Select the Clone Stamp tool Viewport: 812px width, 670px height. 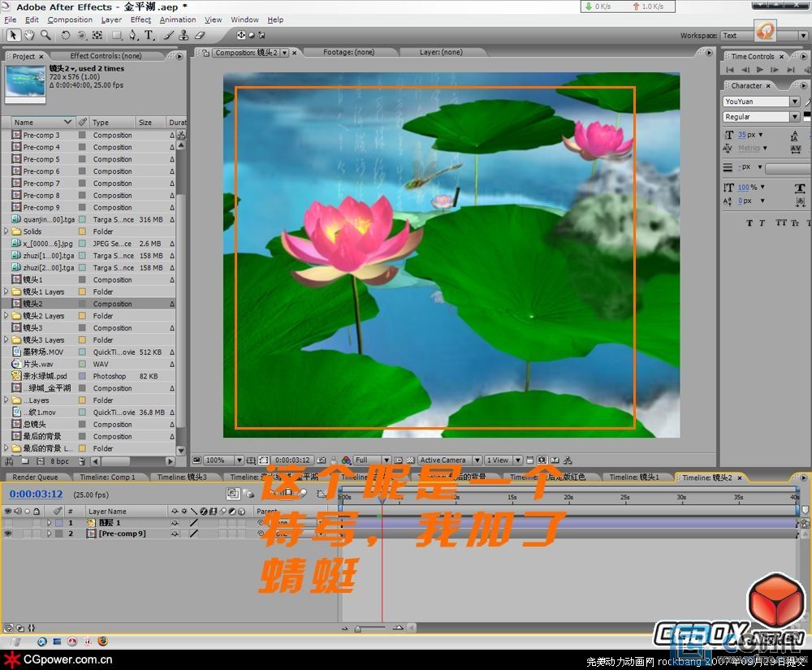tap(184, 35)
